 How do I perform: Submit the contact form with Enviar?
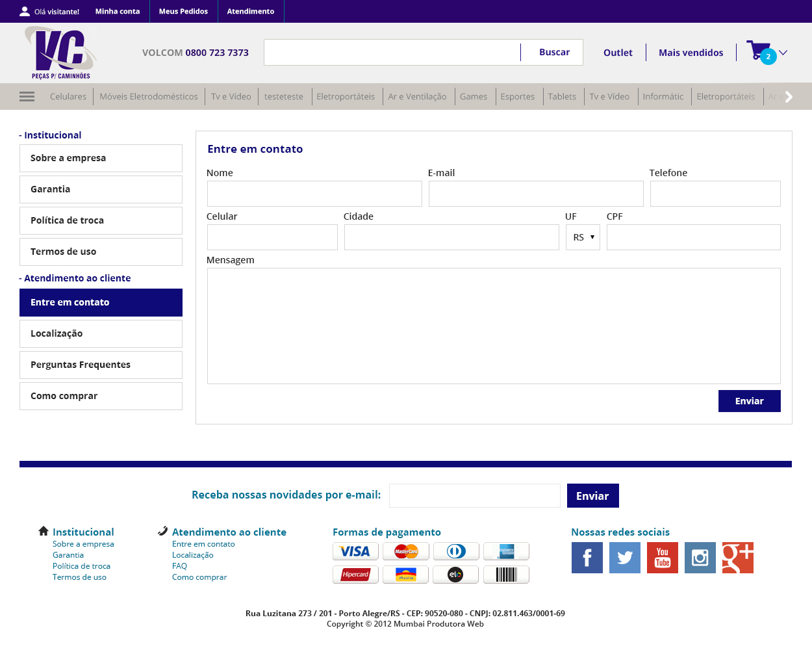tap(749, 401)
